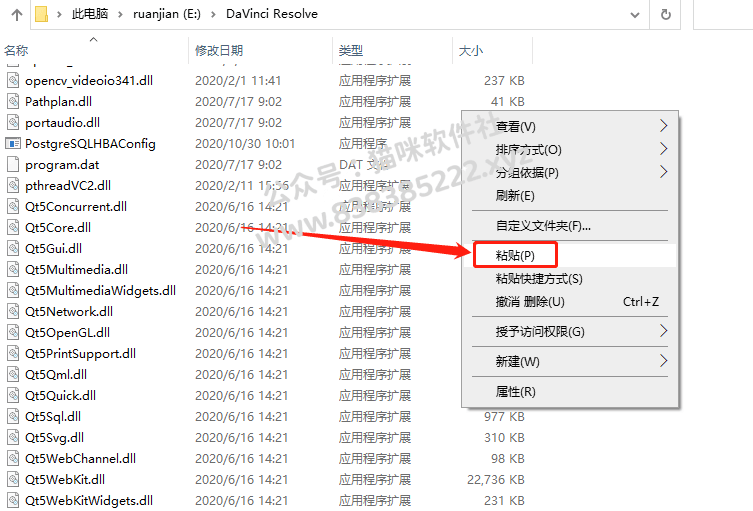Screen dimensions: 753x511
Task: Select the file name opencv_videoio341.dll
Action: (x=89, y=81)
